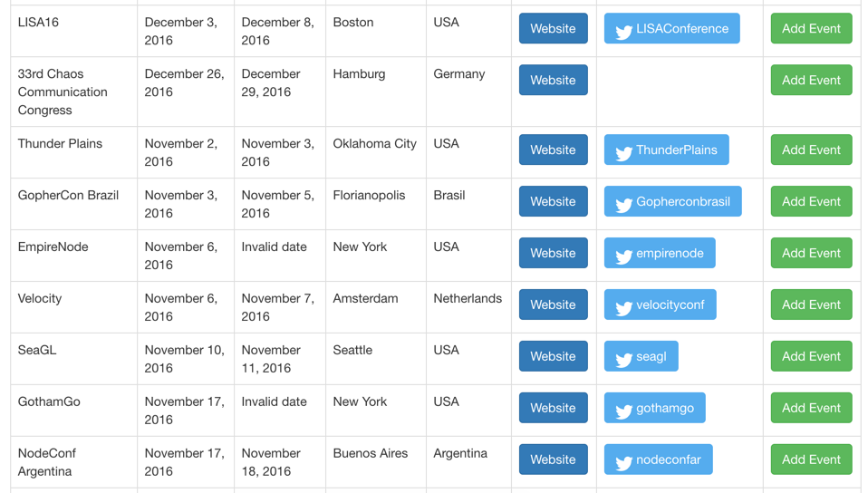Open the ThunderPlains Twitter button
This screenshot has height=493, width=868.
pyautogui.click(x=666, y=150)
